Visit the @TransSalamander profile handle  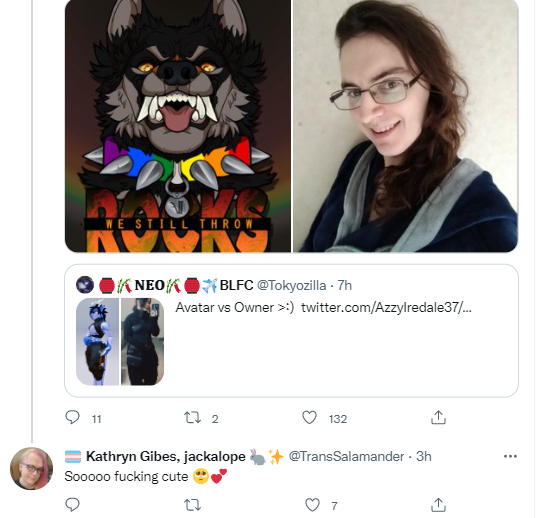coord(346,456)
